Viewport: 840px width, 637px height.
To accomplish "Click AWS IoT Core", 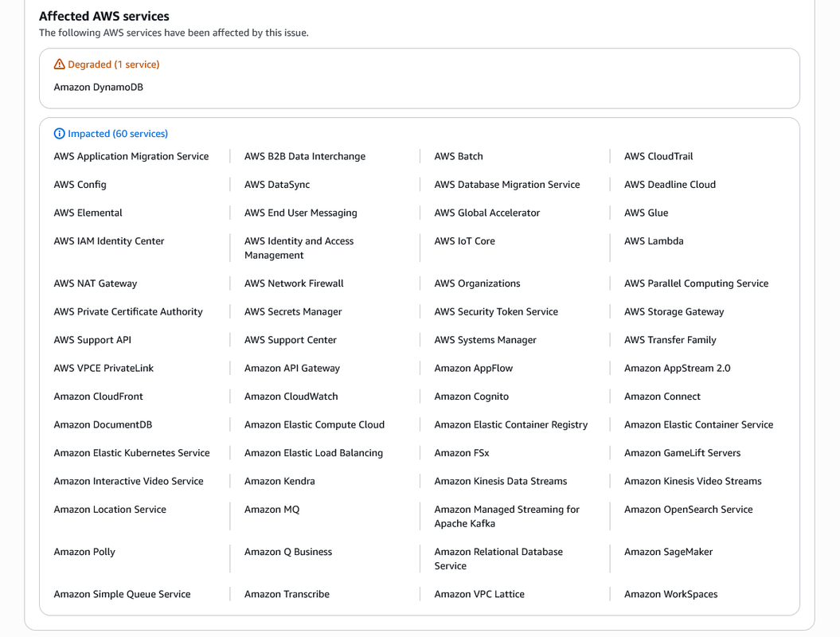I will point(464,241).
